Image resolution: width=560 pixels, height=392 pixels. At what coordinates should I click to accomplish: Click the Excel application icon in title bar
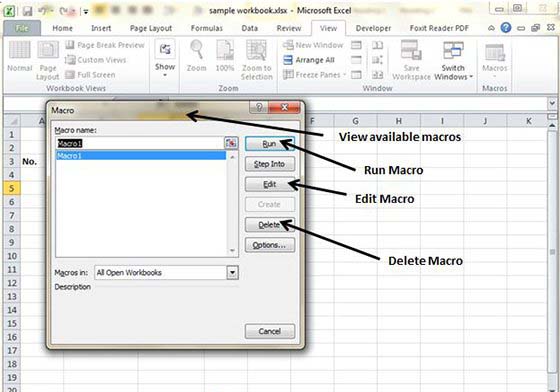click(9, 11)
